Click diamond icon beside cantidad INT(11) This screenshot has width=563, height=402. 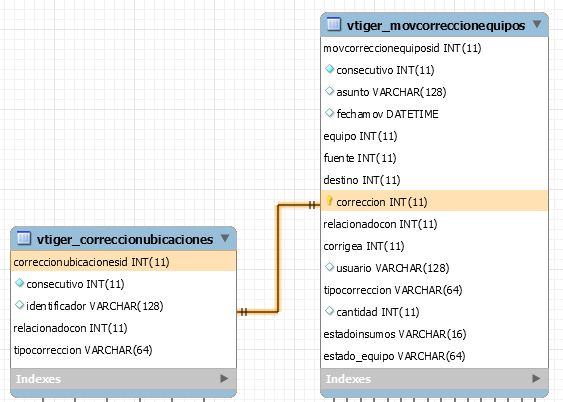(x=329, y=311)
